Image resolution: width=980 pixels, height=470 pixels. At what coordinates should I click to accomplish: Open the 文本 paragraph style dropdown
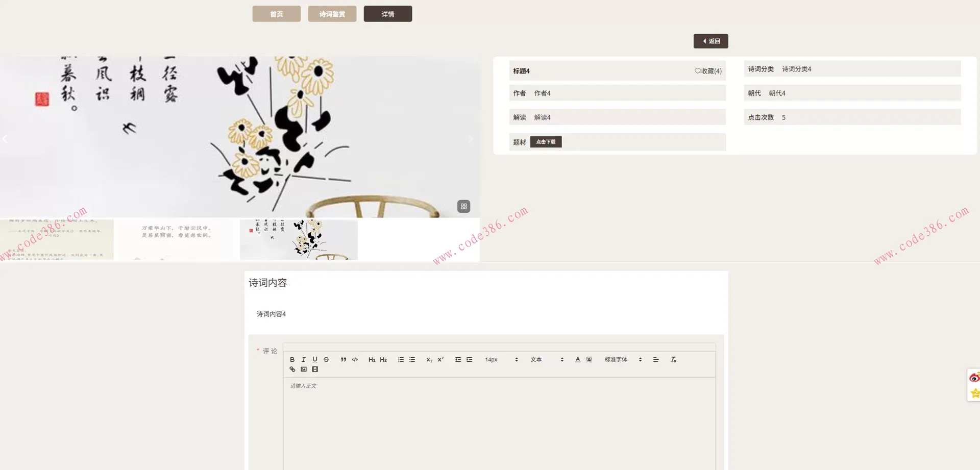[x=547, y=360]
